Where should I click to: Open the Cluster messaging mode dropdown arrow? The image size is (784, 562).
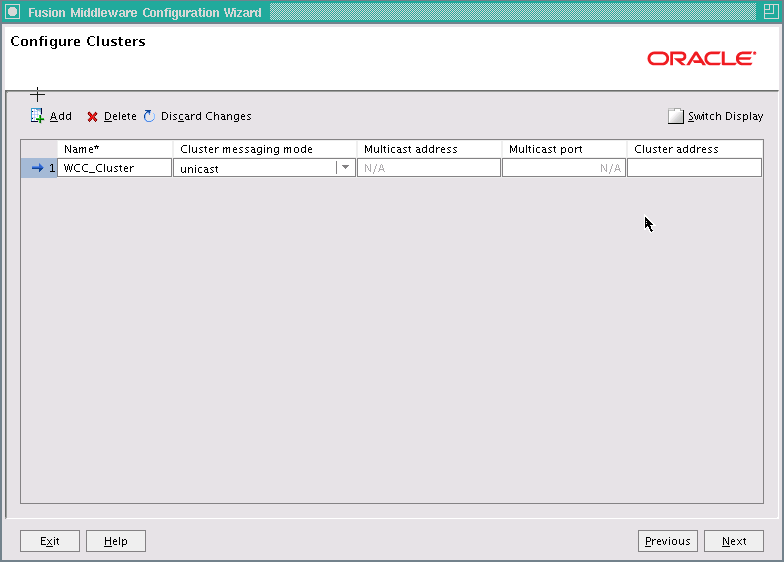point(345,168)
